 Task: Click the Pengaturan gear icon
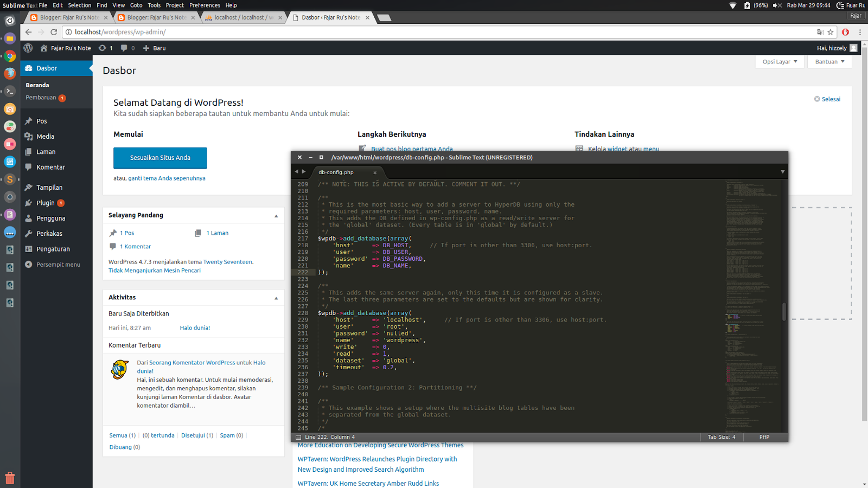pyautogui.click(x=30, y=249)
